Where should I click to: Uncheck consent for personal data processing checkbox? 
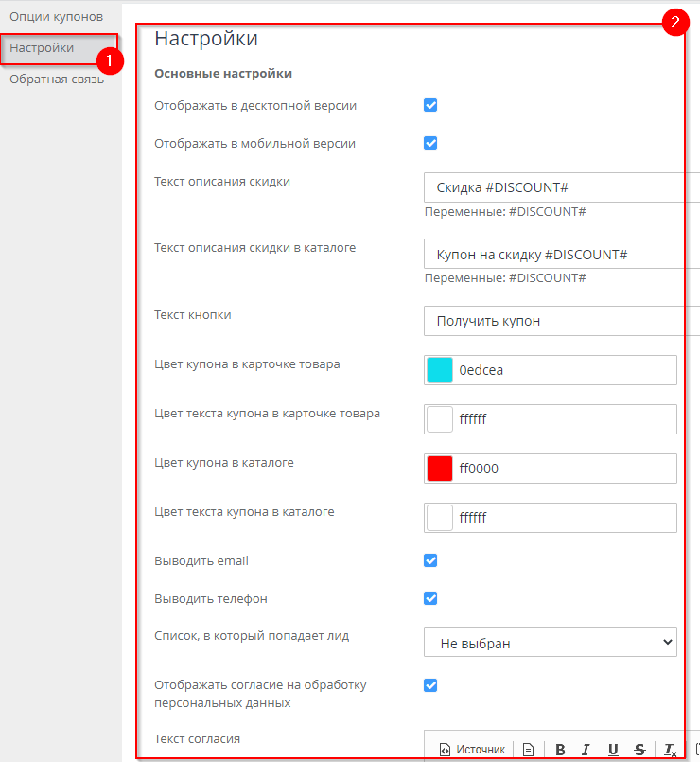430,685
